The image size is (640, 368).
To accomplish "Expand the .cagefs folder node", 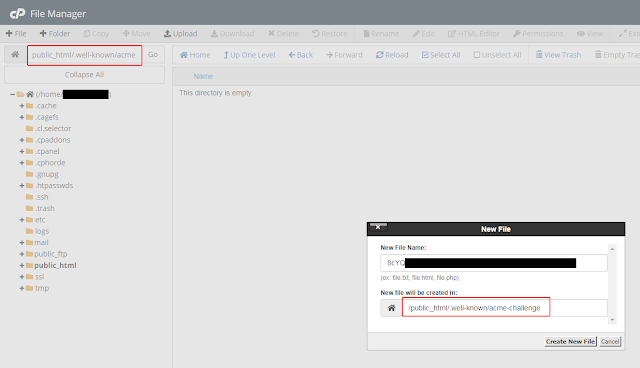I will [x=22, y=117].
